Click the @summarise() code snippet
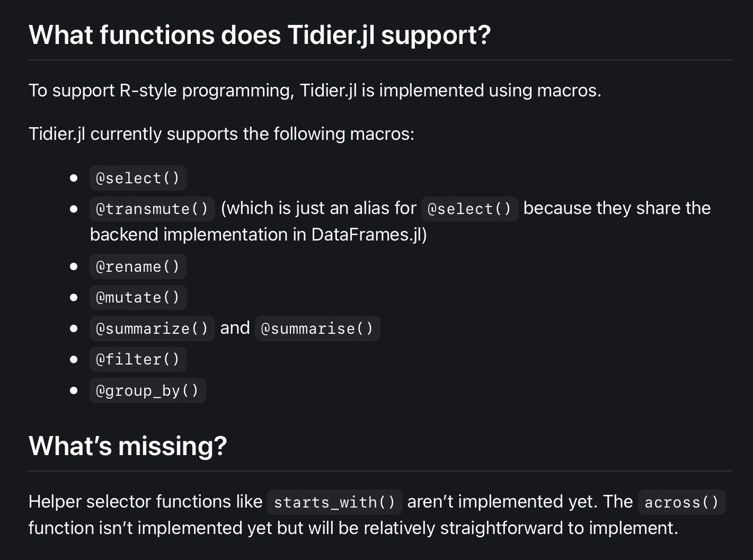Image resolution: width=753 pixels, height=560 pixels. click(317, 328)
